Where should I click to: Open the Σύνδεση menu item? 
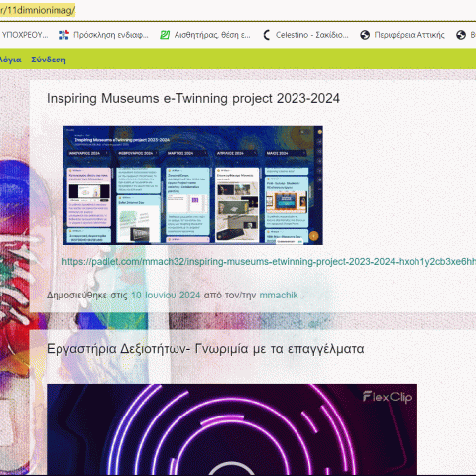click(x=49, y=59)
